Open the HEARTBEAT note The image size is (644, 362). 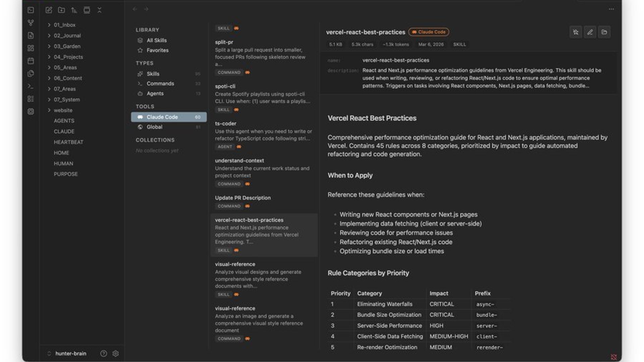pyautogui.click(x=68, y=142)
